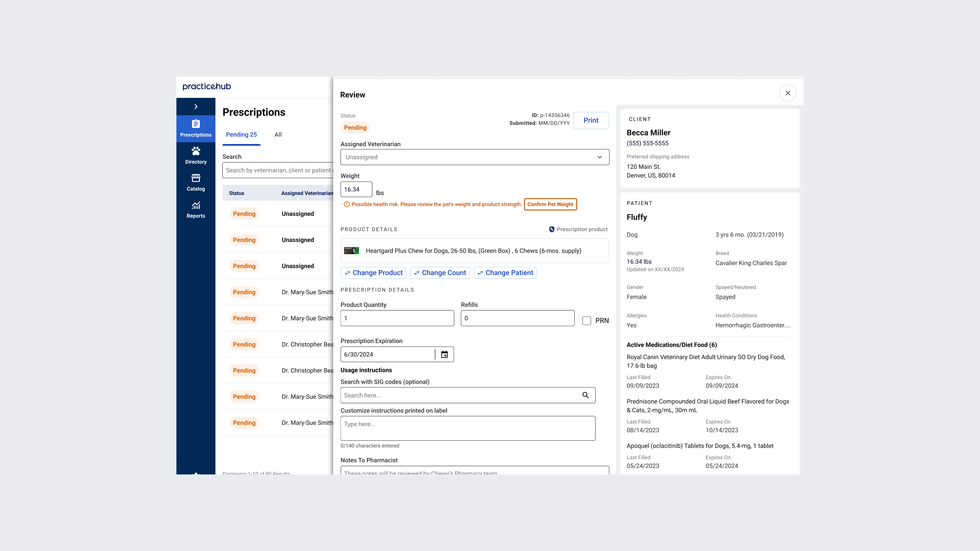The width and height of the screenshot is (980, 551).
Task: Click client phone (555) 555-5555
Action: click(648, 143)
